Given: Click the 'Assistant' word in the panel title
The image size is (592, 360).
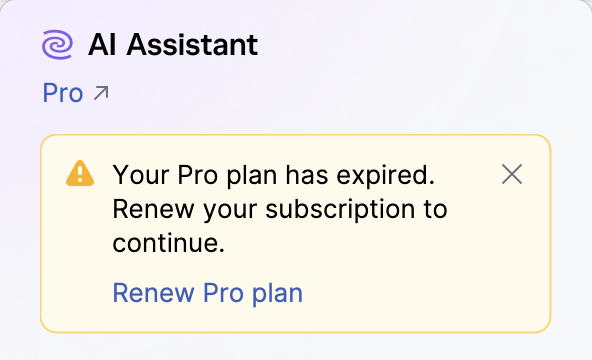Looking at the screenshot, I should tap(192, 45).
